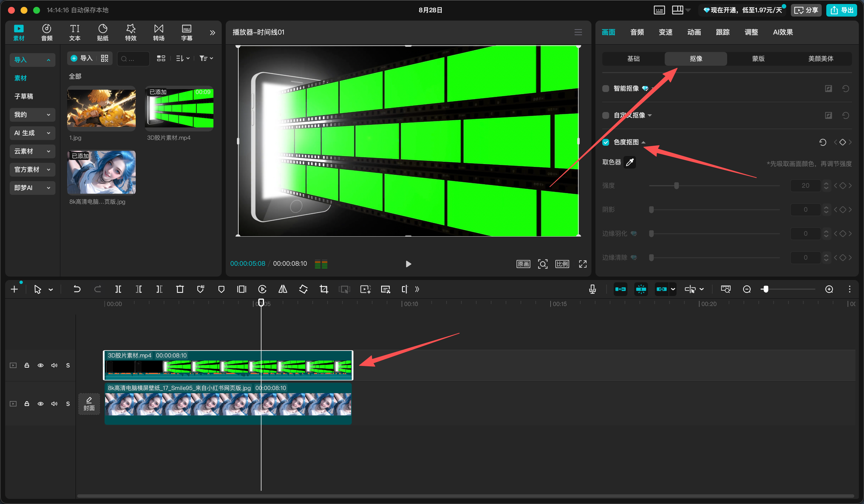
Task: Lock the 8k wallpaper main track
Action: coord(27,403)
